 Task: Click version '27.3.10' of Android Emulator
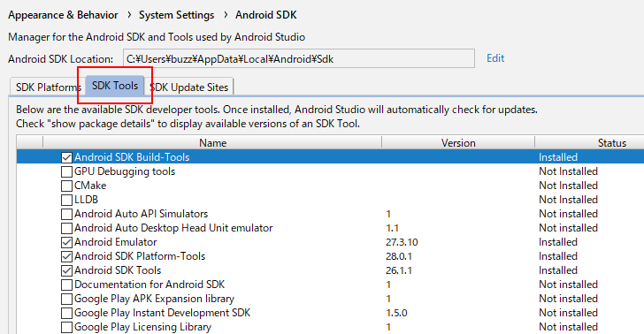402,242
